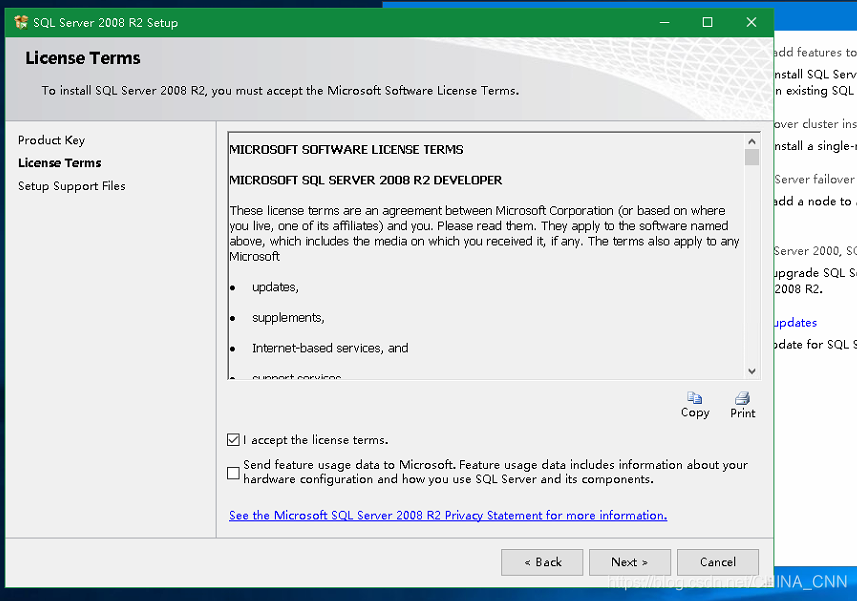Minimize the SQL Server 2008 R2 Setup window
The height and width of the screenshot is (601, 857).
point(665,22)
